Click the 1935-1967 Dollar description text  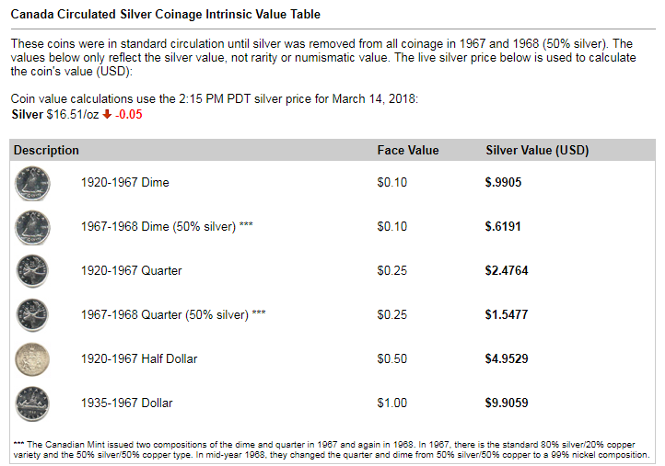pos(127,403)
